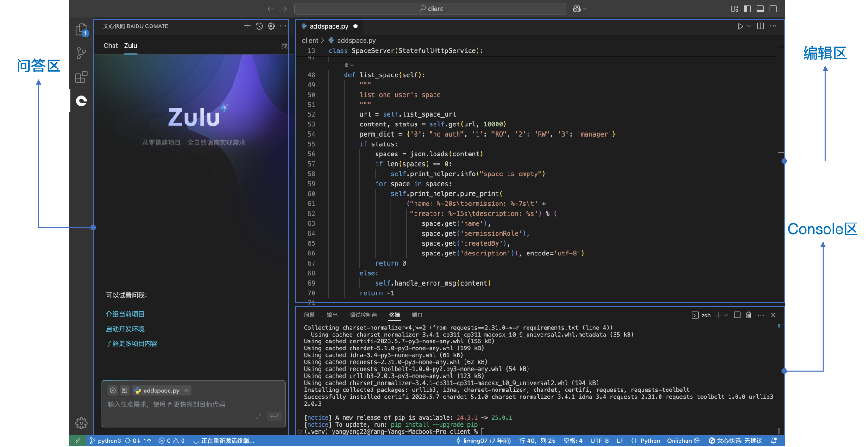Click the Run Python file play button
The width and height of the screenshot is (868, 447).
tap(740, 26)
